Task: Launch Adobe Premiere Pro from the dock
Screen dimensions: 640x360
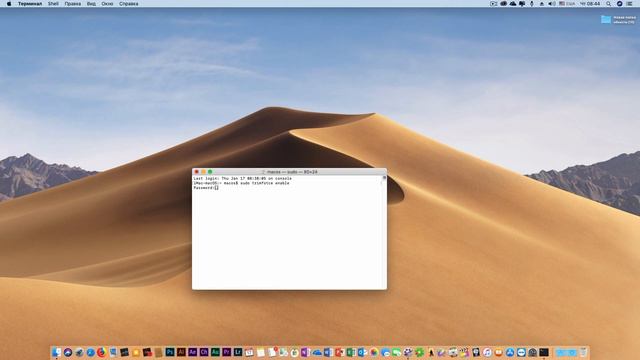Action: [x=227, y=352]
